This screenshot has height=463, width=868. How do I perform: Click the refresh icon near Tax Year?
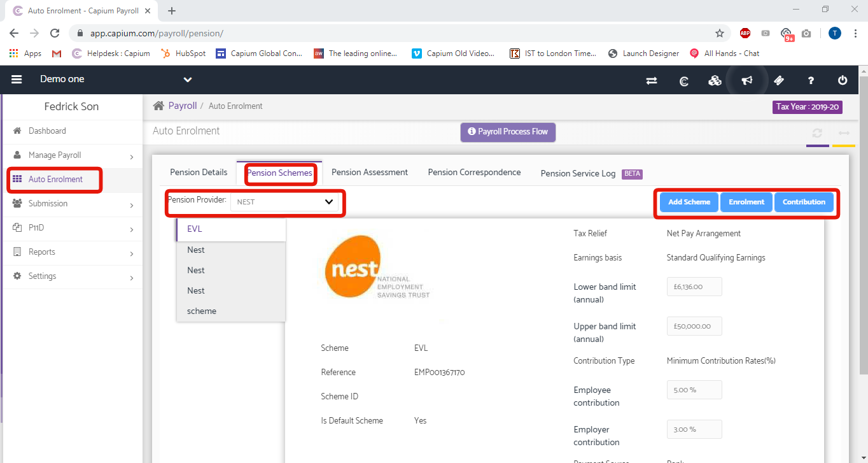817,133
